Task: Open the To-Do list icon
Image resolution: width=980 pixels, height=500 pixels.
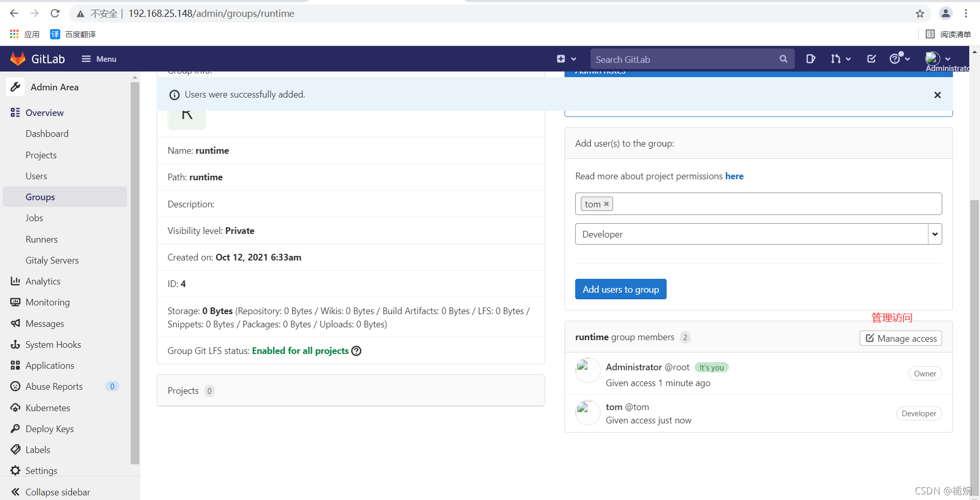Action: point(871,59)
